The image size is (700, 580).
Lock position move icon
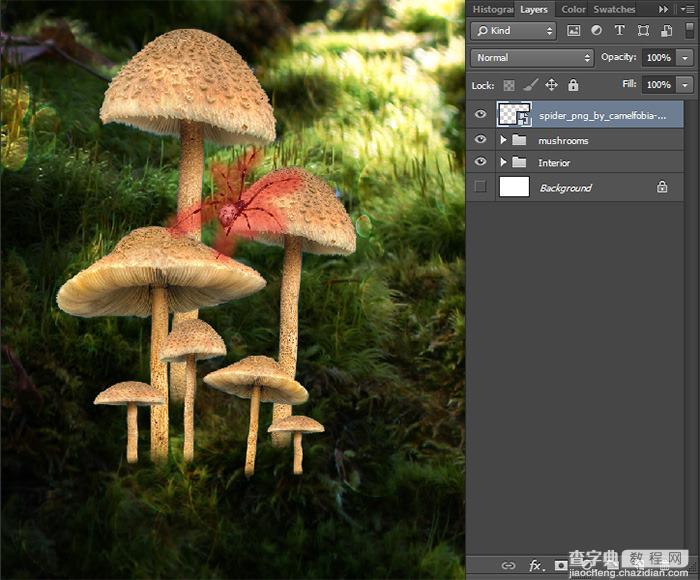click(552, 85)
